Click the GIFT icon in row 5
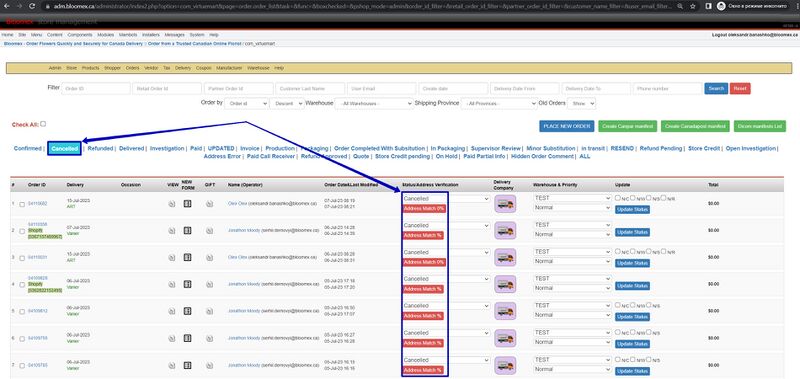 click(210, 311)
